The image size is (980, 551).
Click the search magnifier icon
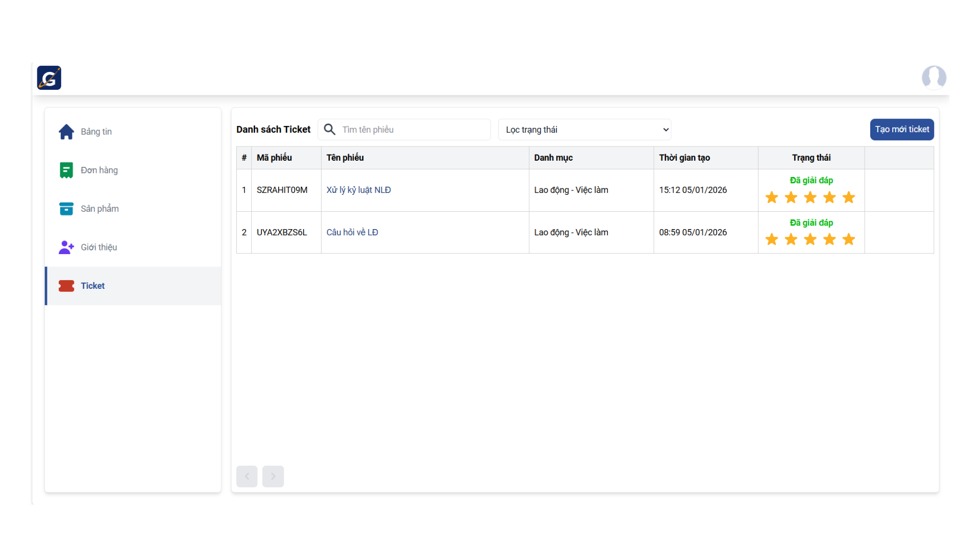pyautogui.click(x=330, y=130)
